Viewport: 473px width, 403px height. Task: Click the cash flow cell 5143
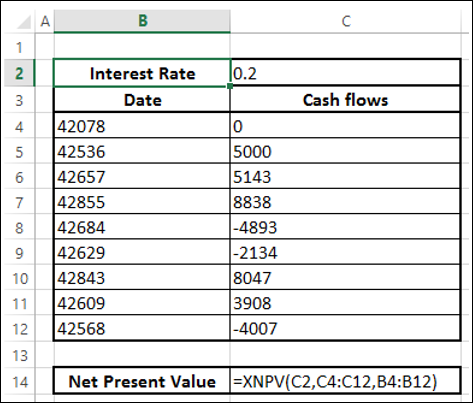click(345, 176)
